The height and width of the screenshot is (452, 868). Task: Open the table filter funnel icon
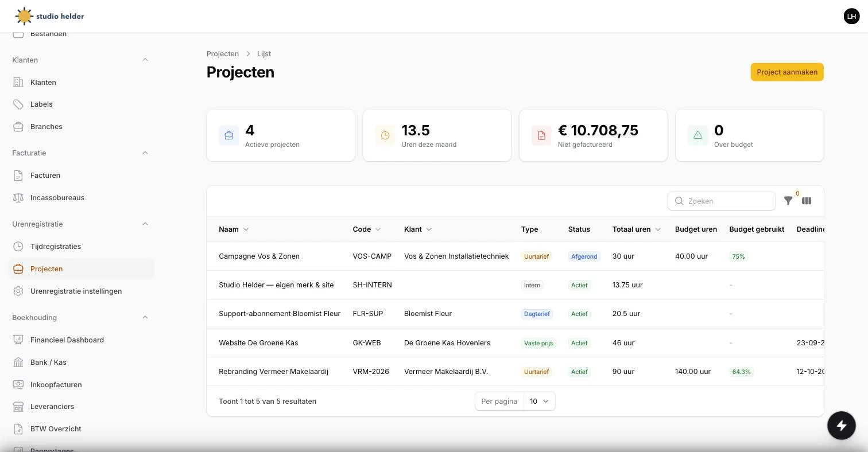point(788,201)
